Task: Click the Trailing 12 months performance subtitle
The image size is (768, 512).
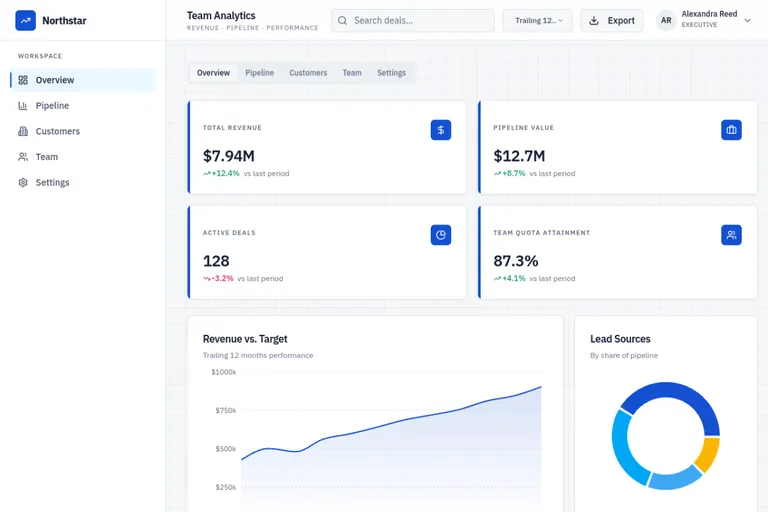Action: pos(258,355)
